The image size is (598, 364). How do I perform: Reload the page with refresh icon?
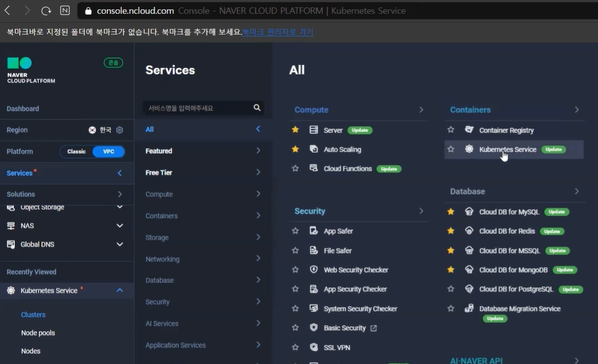[x=46, y=11]
